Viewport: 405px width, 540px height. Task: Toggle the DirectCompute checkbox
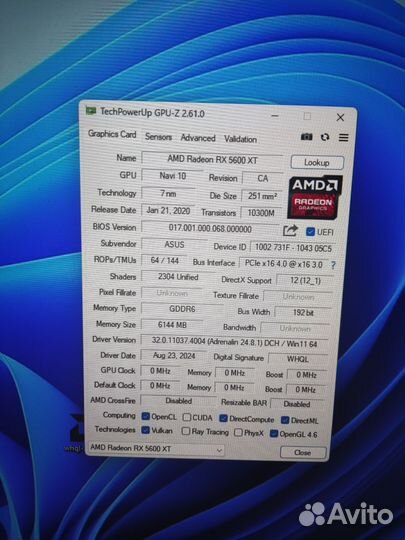(x=223, y=418)
